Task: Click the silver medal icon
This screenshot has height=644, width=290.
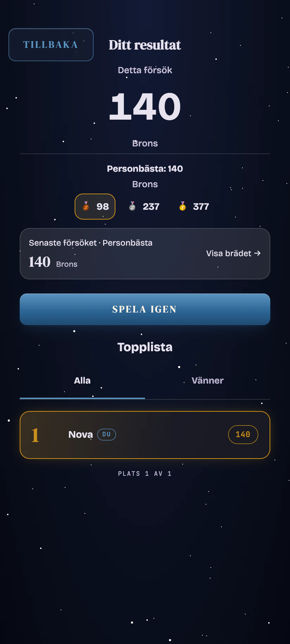Action: point(132,206)
